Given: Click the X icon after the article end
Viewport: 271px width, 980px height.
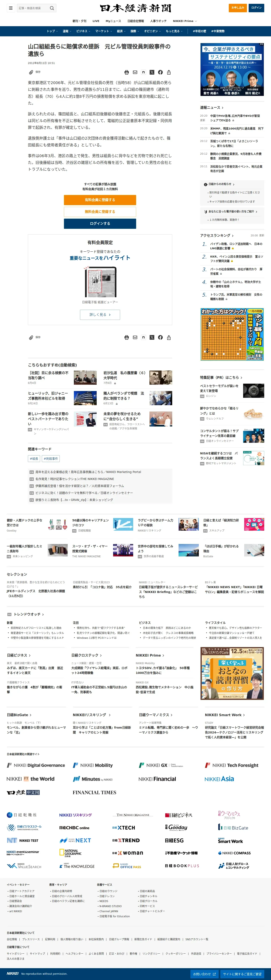Looking at the screenshot, I should tap(152, 337).
